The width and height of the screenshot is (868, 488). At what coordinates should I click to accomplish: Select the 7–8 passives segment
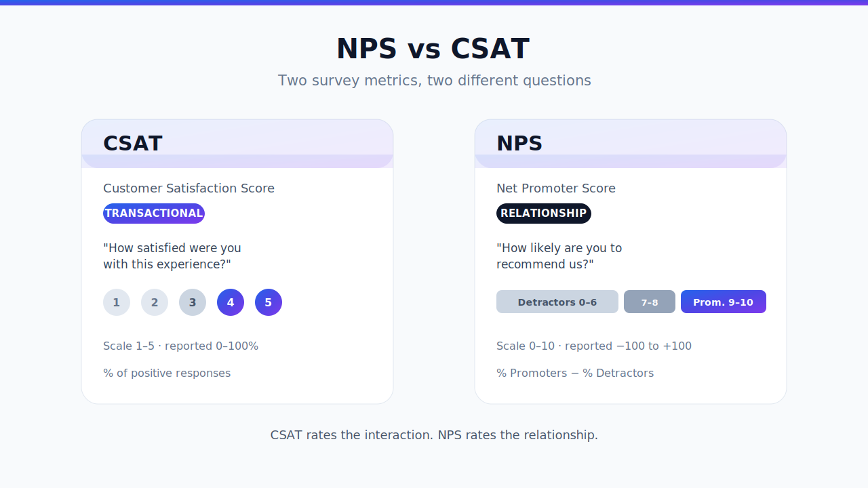coord(650,302)
